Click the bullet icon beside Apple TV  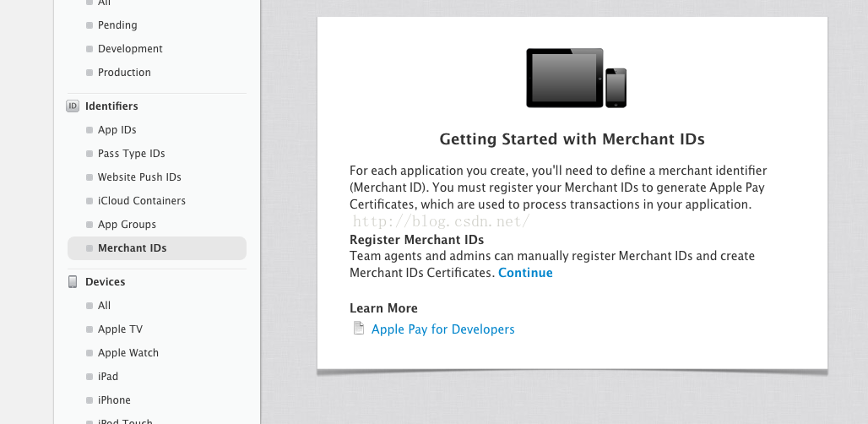pyautogui.click(x=90, y=329)
